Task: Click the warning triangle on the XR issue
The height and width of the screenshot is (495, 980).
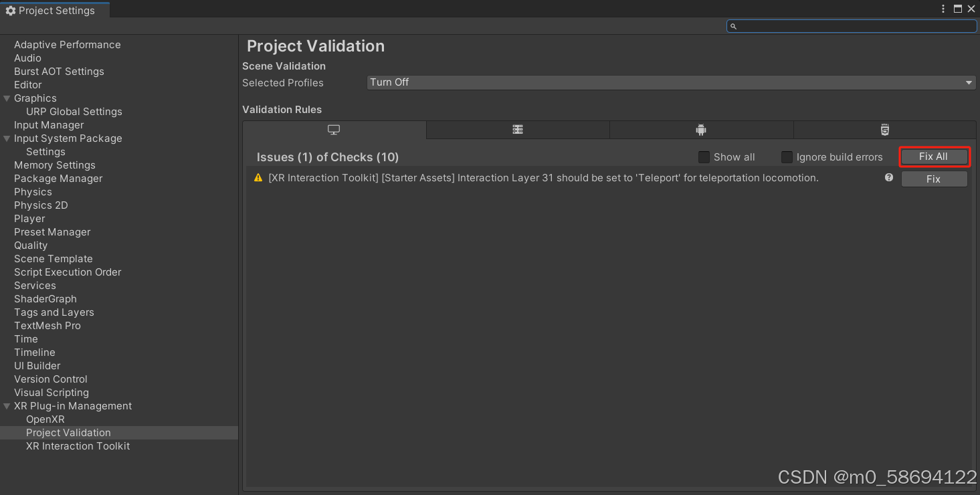Action: click(x=258, y=177)
